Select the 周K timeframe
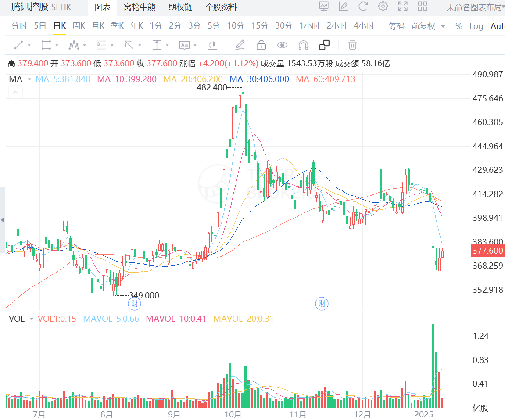 click(x=79, y=26)
